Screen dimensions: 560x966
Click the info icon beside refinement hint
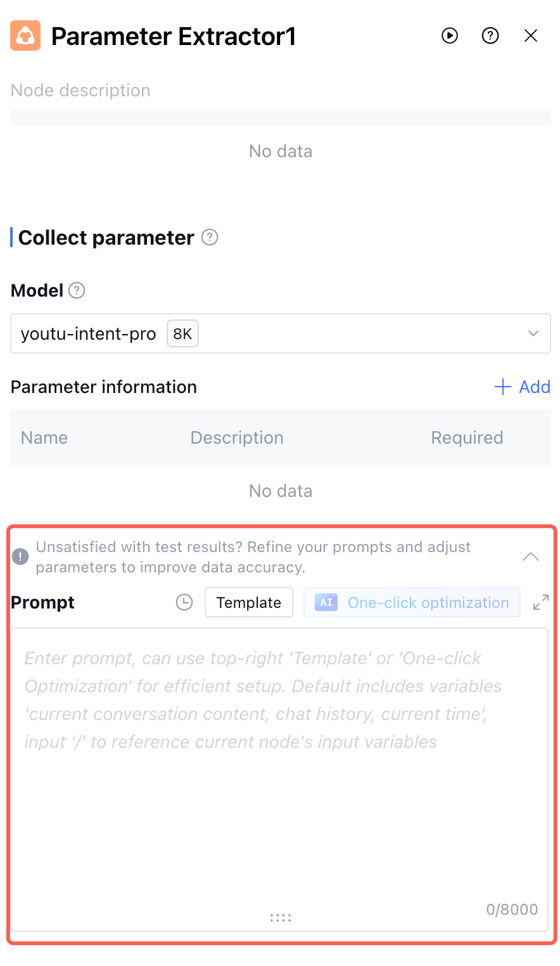point(20,557)
